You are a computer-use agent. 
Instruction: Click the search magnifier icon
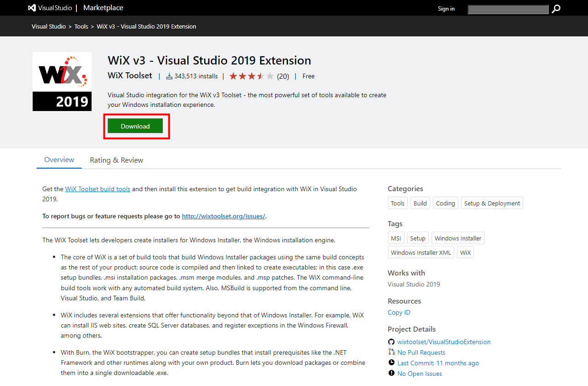tap(556, 9)
